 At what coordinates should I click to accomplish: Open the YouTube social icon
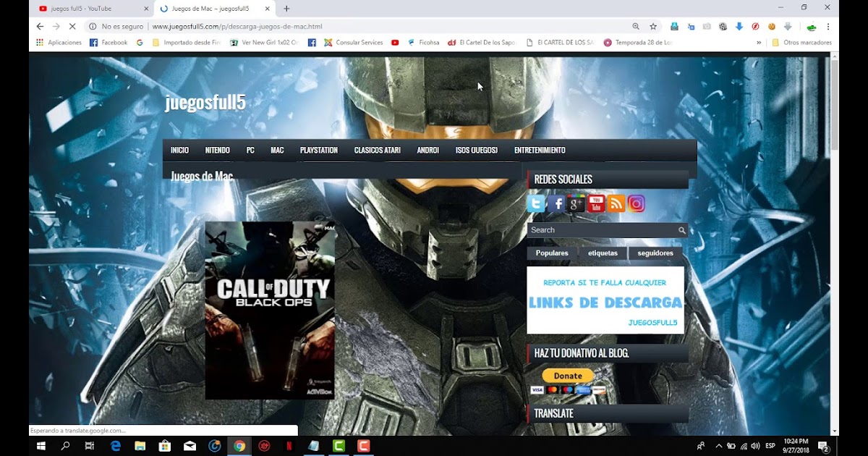click(596, 204)
